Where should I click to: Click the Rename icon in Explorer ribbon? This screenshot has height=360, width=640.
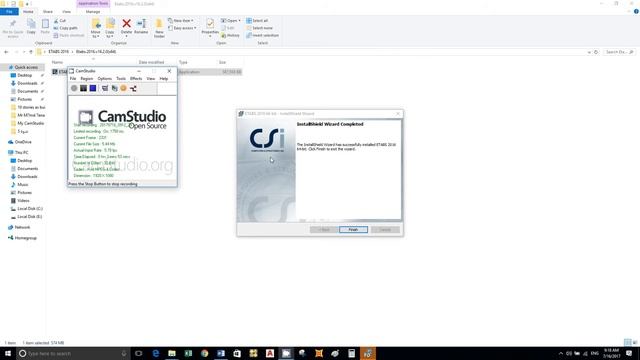tap(141, 24)
